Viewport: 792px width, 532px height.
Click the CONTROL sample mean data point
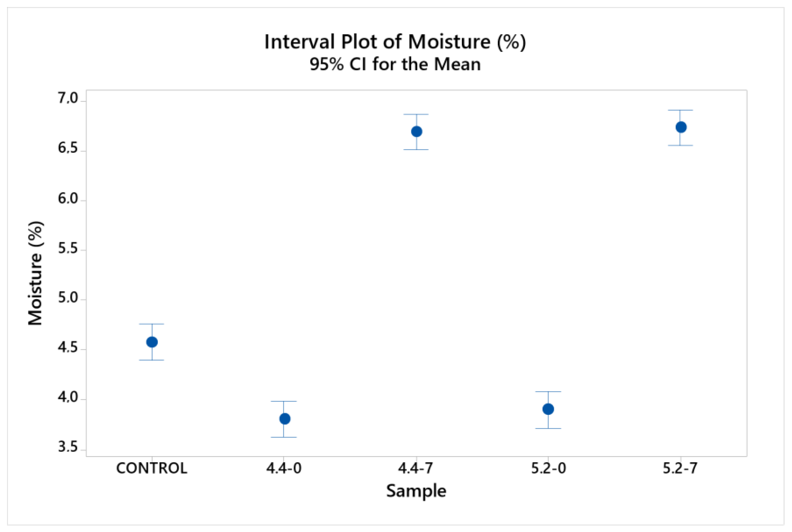point(152,342)
